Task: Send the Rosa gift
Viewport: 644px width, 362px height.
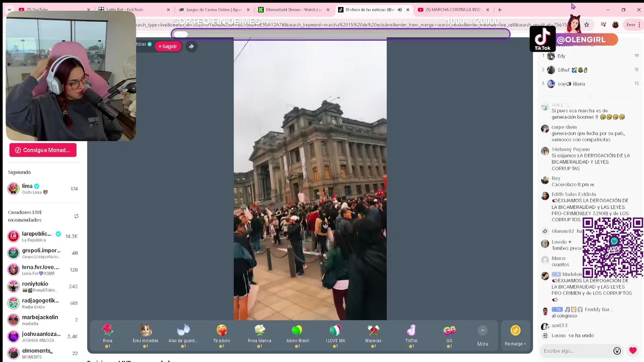Action: [x=108, y=335]
